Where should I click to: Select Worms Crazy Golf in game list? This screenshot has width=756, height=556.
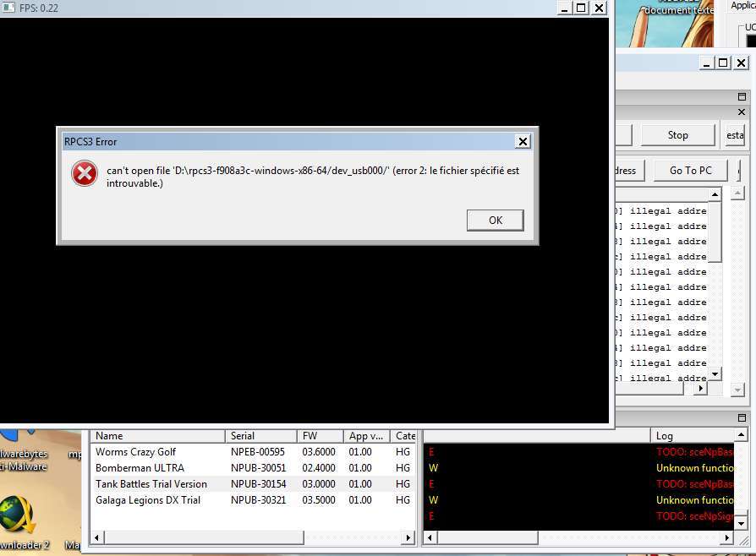[135, 452]
